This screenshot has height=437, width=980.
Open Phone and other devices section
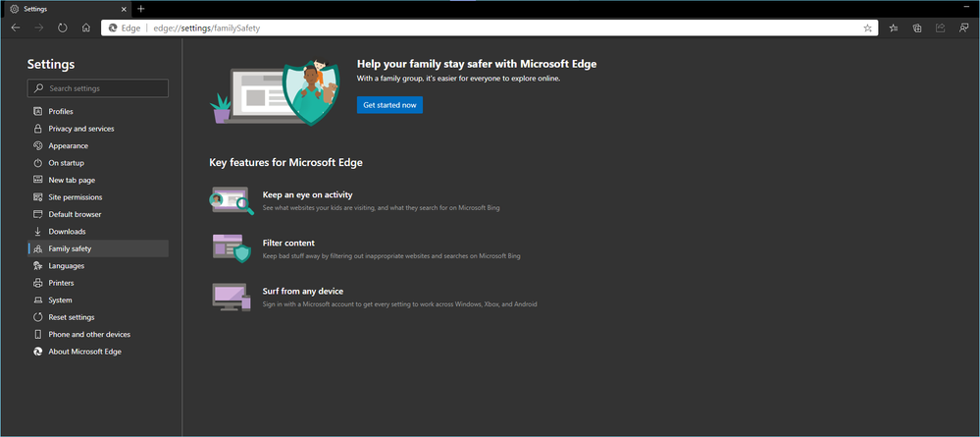coord(98,334)
